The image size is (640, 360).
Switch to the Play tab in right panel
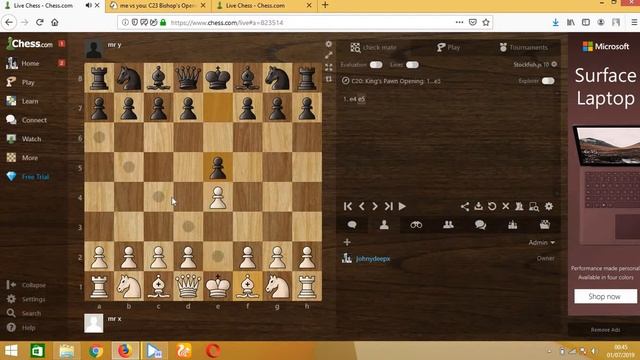[448, 47]
